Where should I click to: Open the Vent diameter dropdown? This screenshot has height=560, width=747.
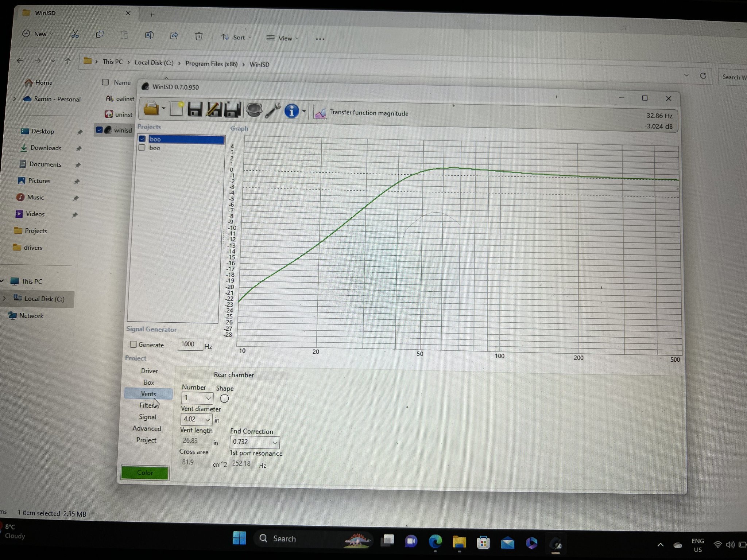[x=208, y=420]
